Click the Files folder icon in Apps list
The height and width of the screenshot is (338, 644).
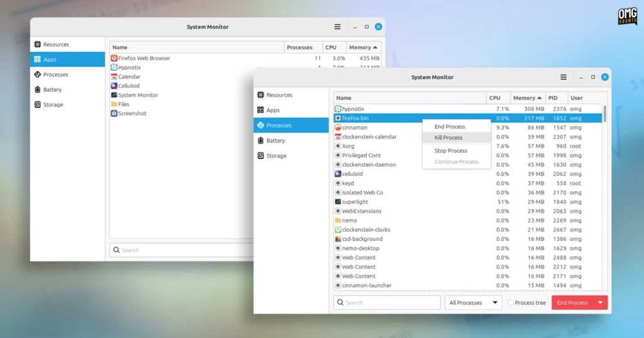[114, 104]
